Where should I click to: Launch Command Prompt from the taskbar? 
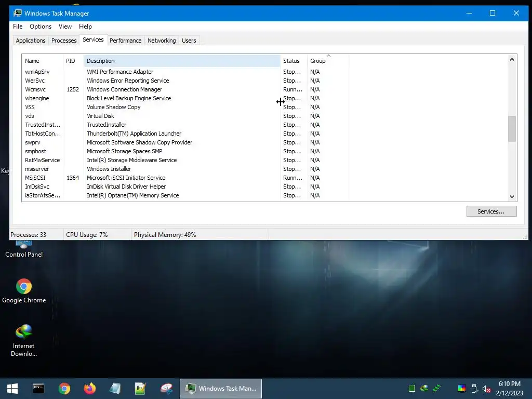tap(38, 389)
